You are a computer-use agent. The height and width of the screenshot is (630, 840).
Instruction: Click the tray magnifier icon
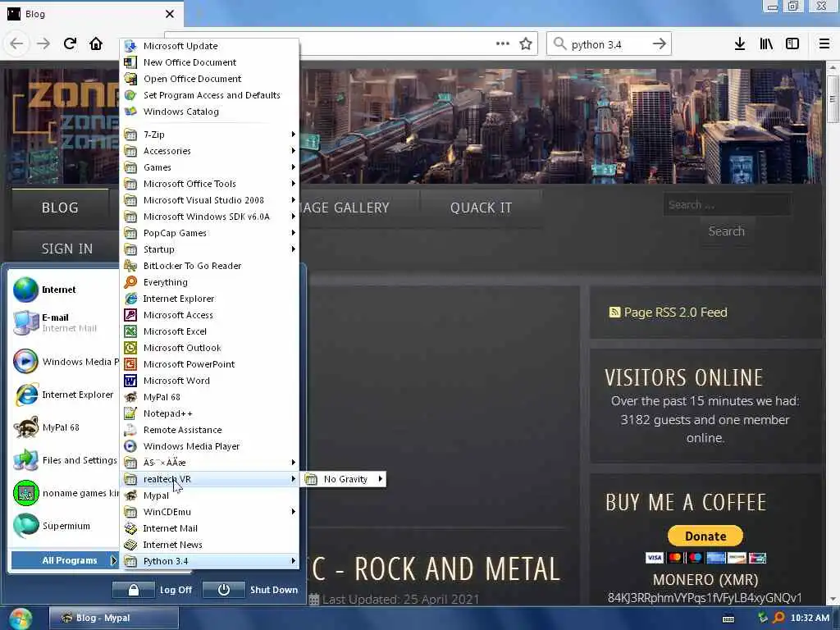pos(779,618)
